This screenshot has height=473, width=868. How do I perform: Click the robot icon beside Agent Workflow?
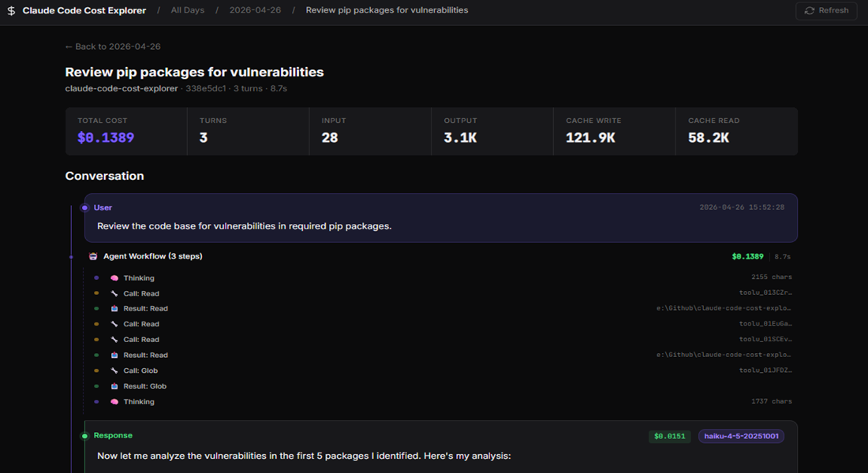click(93, 256)
